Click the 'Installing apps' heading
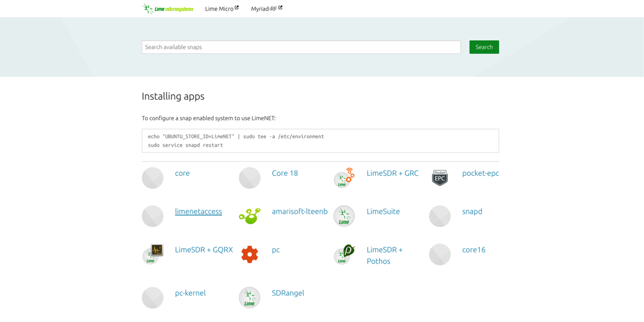Screen dimensions: 644x322 point(173,97)
